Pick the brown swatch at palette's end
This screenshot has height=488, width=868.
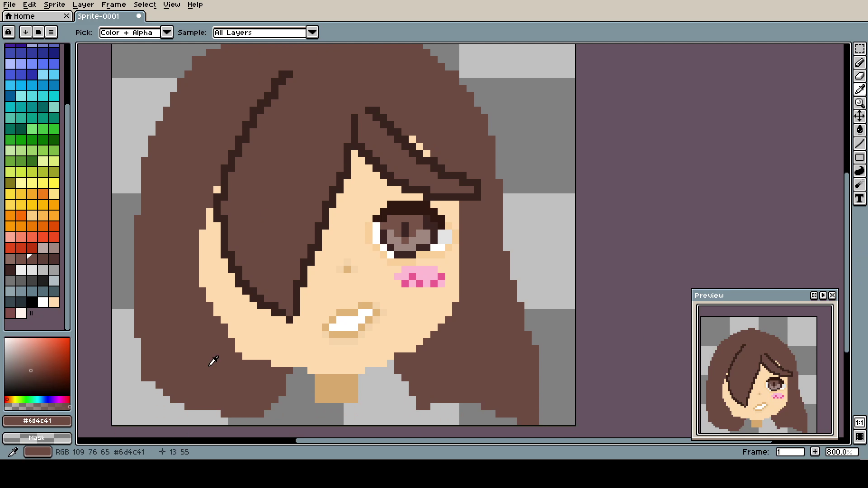pos(10,313)
